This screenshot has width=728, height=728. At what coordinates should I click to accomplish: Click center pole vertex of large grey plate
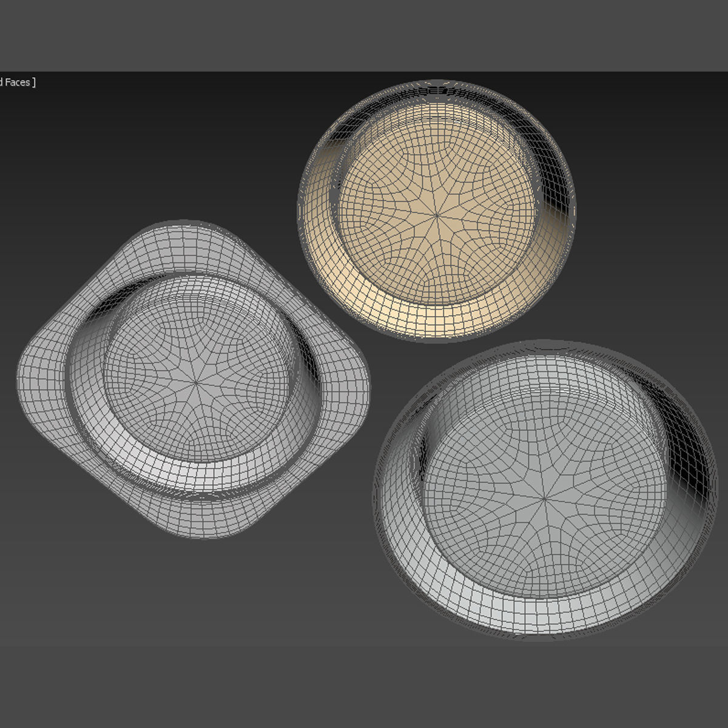pyautogui.click(x=545, y=499)
